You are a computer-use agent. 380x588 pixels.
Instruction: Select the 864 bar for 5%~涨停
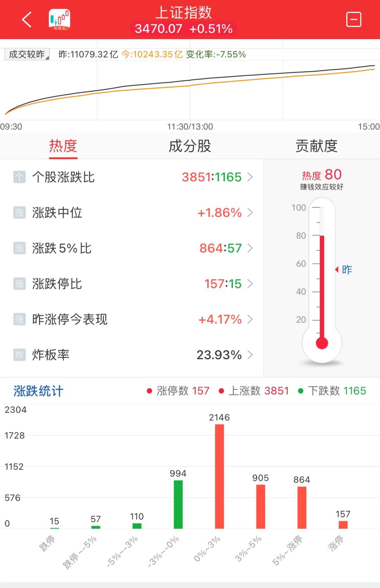click(302, 507)
